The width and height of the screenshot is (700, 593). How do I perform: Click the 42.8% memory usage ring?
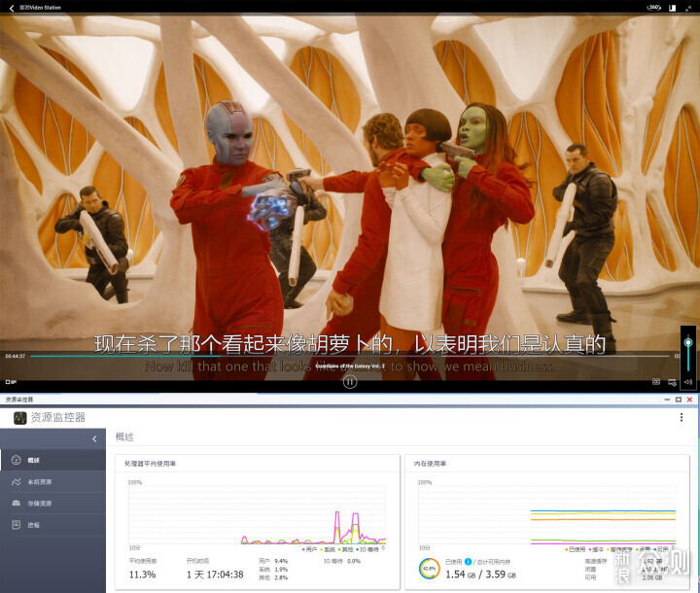[x=430, y=569]
